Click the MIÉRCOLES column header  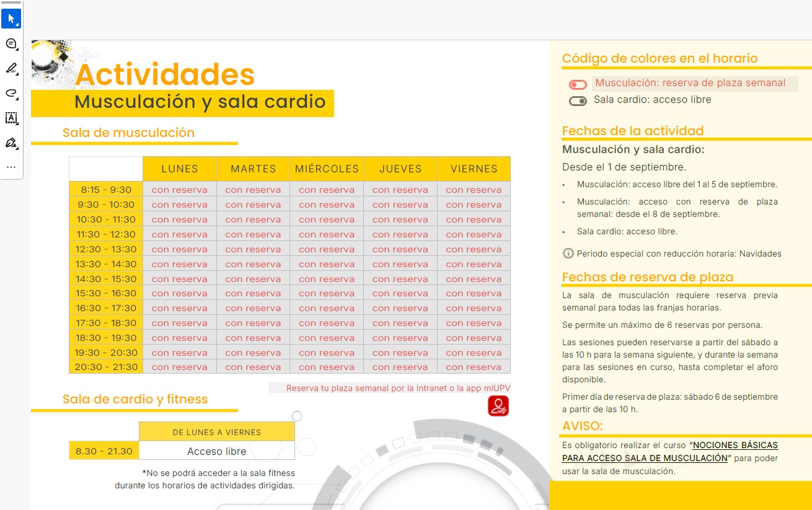(x=327, y=169)
